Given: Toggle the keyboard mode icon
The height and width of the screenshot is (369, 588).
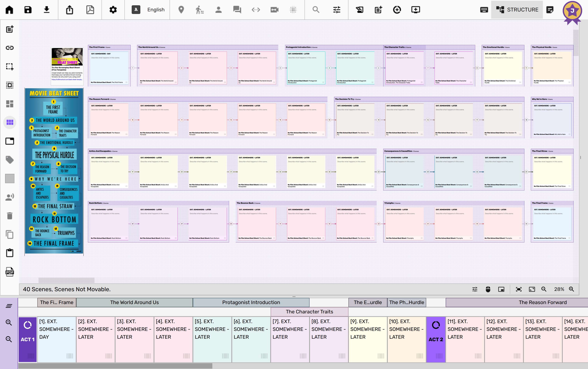Looking at the screenshot, I should point(484,10).
